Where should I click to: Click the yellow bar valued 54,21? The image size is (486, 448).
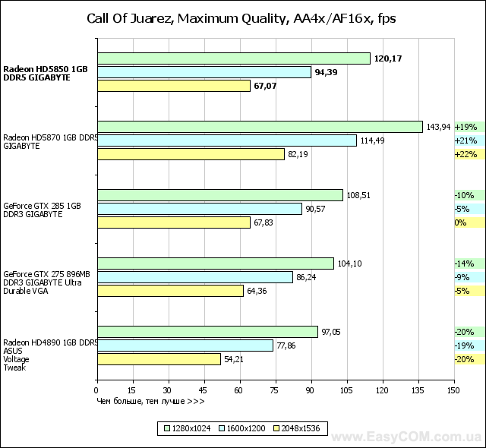[159, 359]
